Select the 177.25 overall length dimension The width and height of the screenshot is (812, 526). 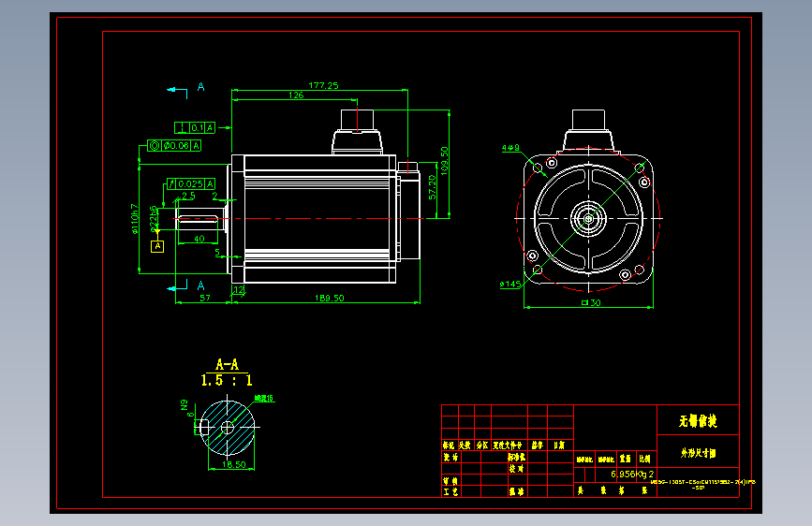point(323,85)
